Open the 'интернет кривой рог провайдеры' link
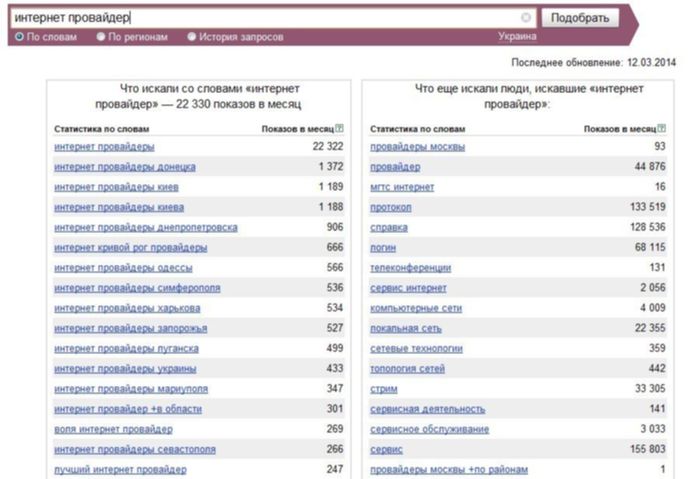 pyautogui.click(x=130, y=248)
